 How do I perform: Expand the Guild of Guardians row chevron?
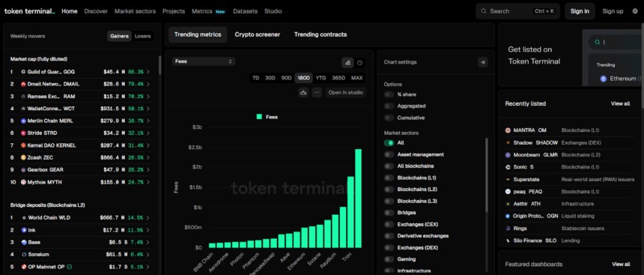click(148, 72)
